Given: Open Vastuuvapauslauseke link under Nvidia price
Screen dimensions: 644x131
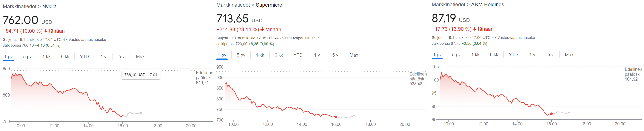Looking at the screenshot, I should (x=87, y=40).
